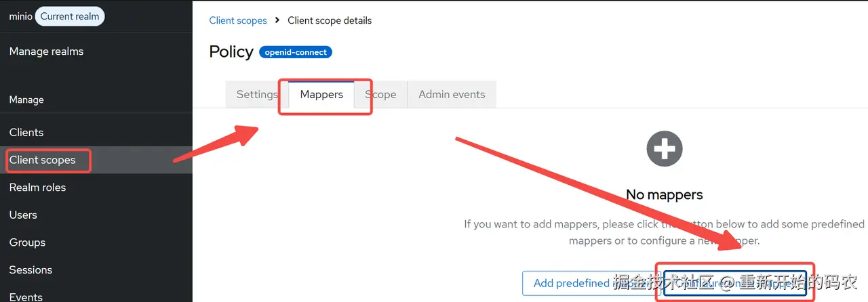The width and height of the screenshot is (868, 302).
Task: Navigate to Users in the sidebar
Action: coord(23,215)
